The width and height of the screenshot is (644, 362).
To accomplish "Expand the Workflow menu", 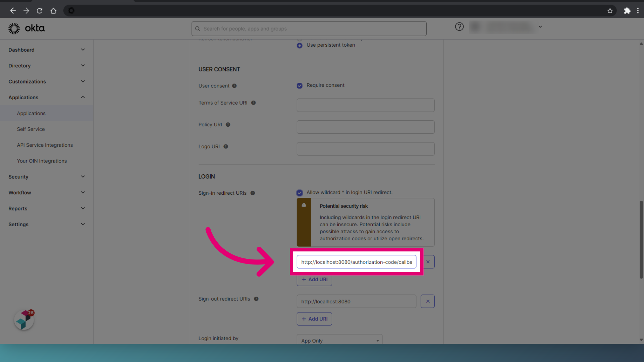I will click(47, 192).
